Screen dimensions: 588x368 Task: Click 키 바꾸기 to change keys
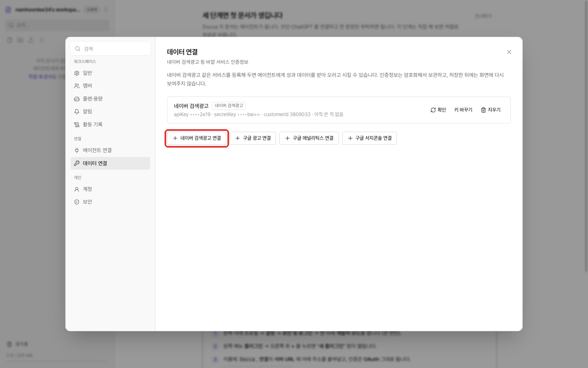coord(463,110)
